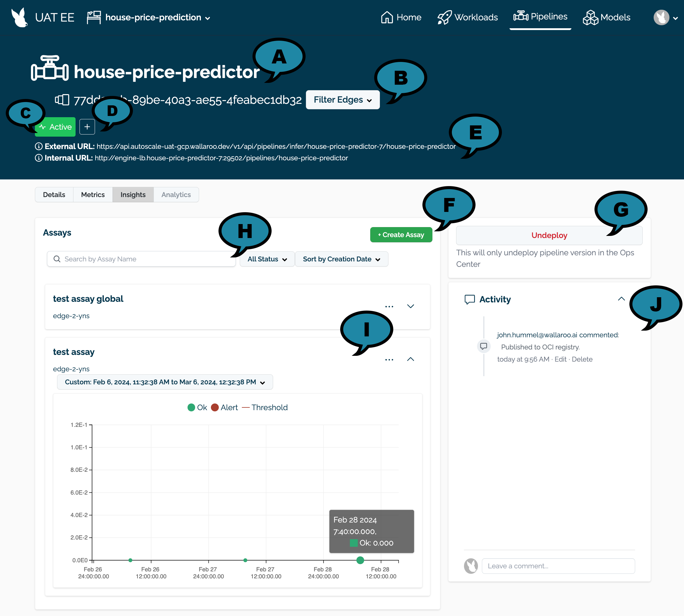Image resolution: width=684 pixels, height=616 pixels.
Task: Open the ellipsis menu on test assay
Action: click(389, 359)
